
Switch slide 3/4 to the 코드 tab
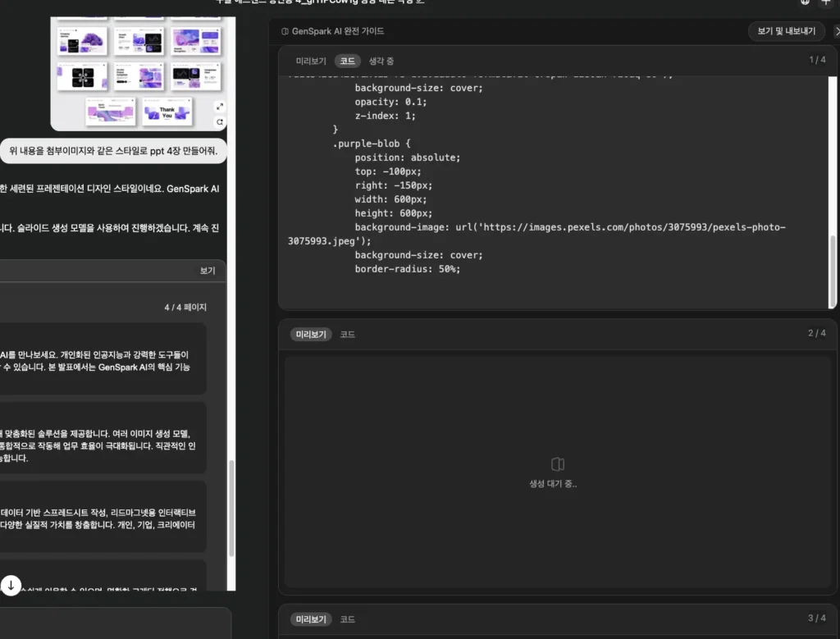[348, 619]
